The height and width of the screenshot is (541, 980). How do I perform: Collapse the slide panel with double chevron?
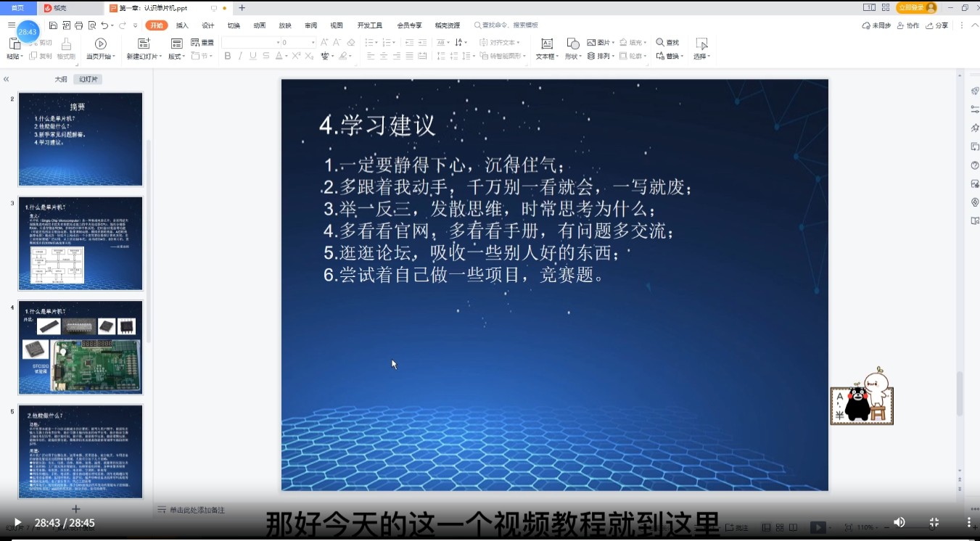click(6, 79)
